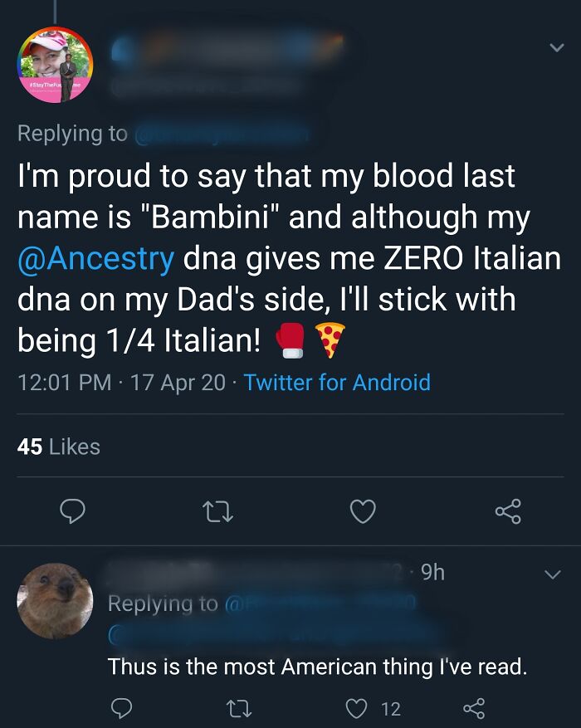
Task: Click the retweet icon on the main tweet
Action: [218, 512]
